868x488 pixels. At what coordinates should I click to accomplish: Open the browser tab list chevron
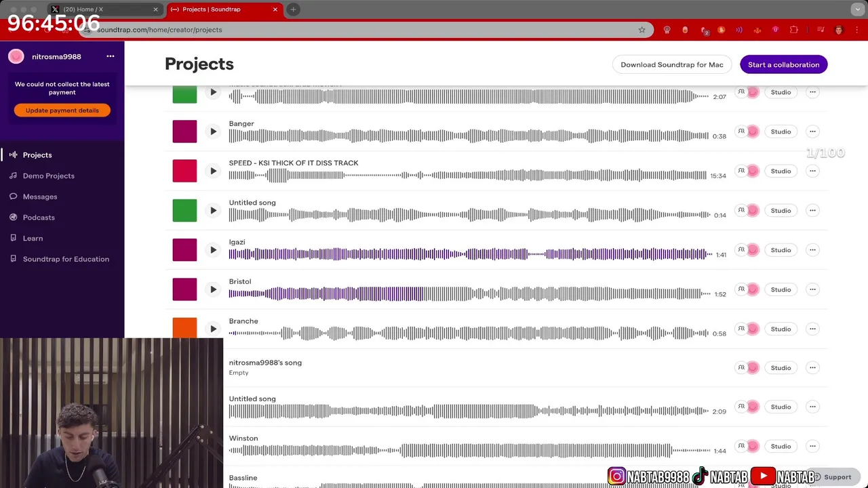tap(858, 9)
